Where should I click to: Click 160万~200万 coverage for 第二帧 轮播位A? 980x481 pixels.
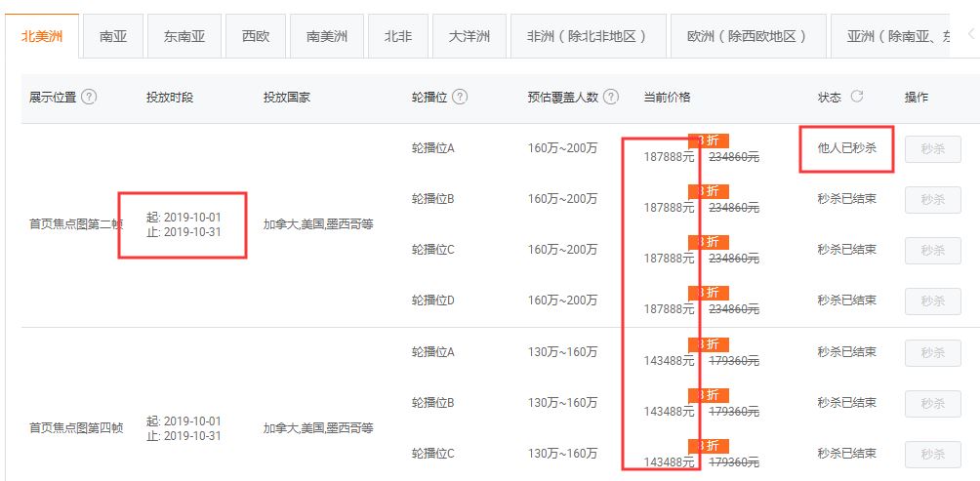[x=562, y=148]
